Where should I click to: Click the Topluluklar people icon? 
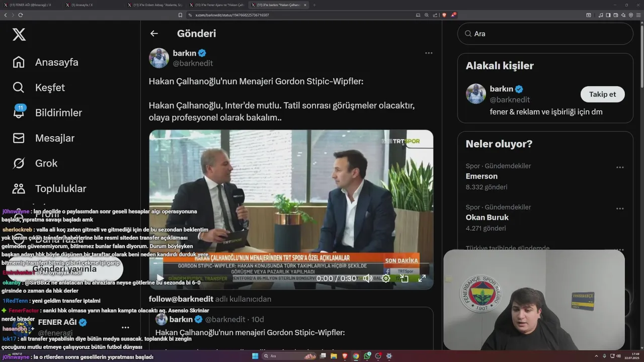coord(19,189)
